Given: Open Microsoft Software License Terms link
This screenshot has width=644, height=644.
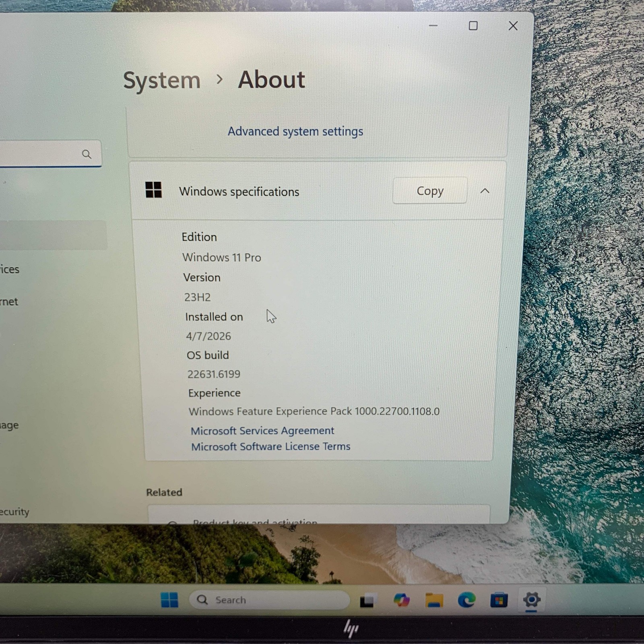Looking at the screenshot, I should coord(270,446).
